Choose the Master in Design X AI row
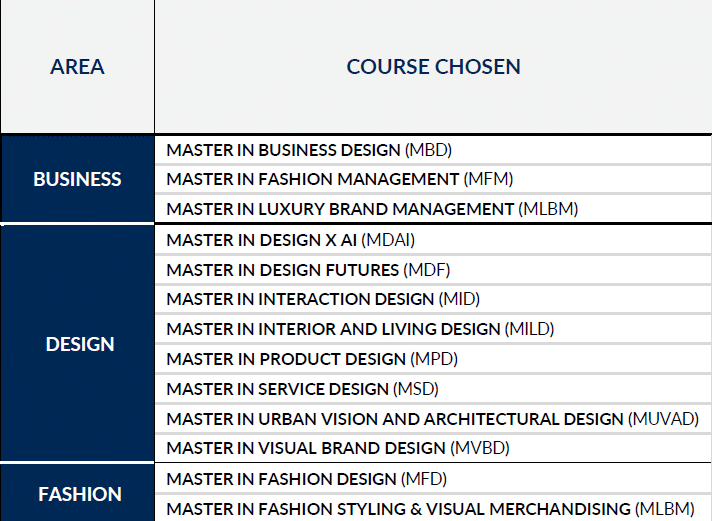 [290, 240]
